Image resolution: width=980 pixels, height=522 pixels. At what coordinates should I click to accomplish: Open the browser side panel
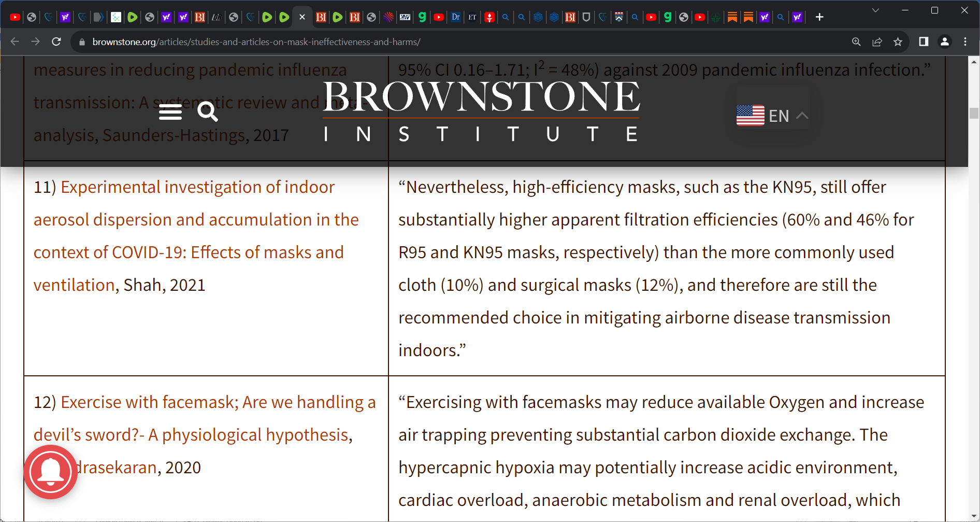click(924, 41)
